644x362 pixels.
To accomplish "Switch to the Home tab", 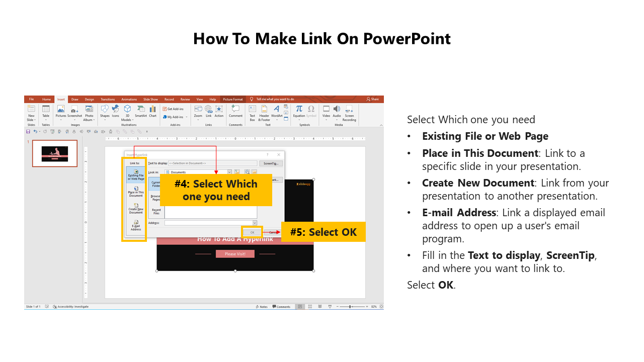I will point(46,99).
